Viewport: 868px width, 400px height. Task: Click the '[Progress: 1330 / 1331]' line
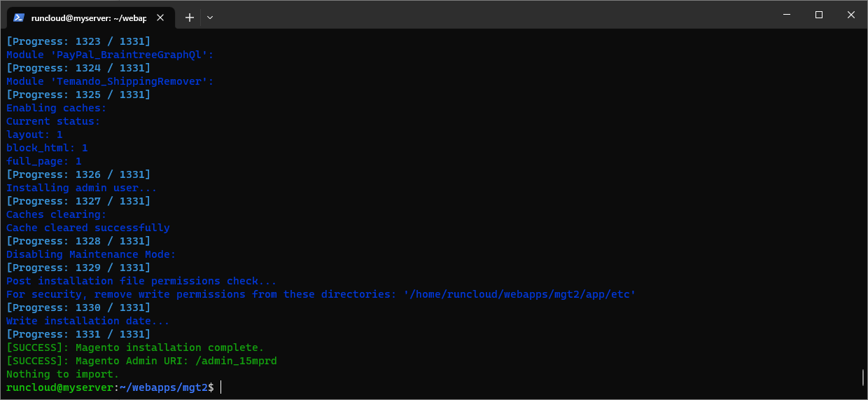tap(78, 308)
